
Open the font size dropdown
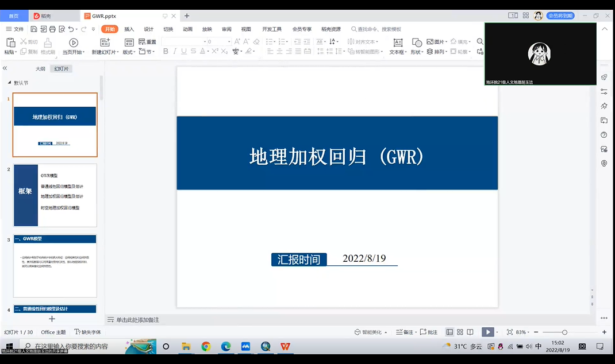pyautogui.click(x=229, y=42)
